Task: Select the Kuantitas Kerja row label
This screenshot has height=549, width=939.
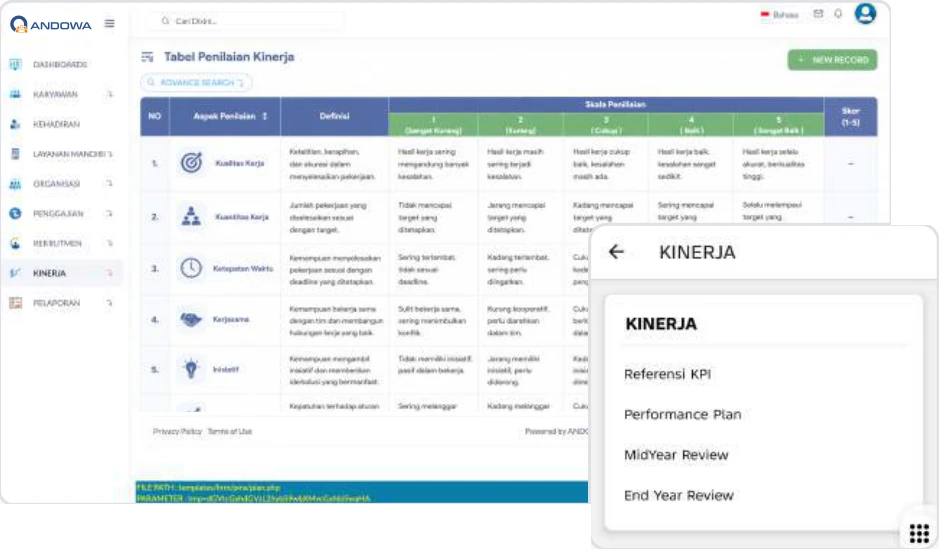Action: point(242,217)
